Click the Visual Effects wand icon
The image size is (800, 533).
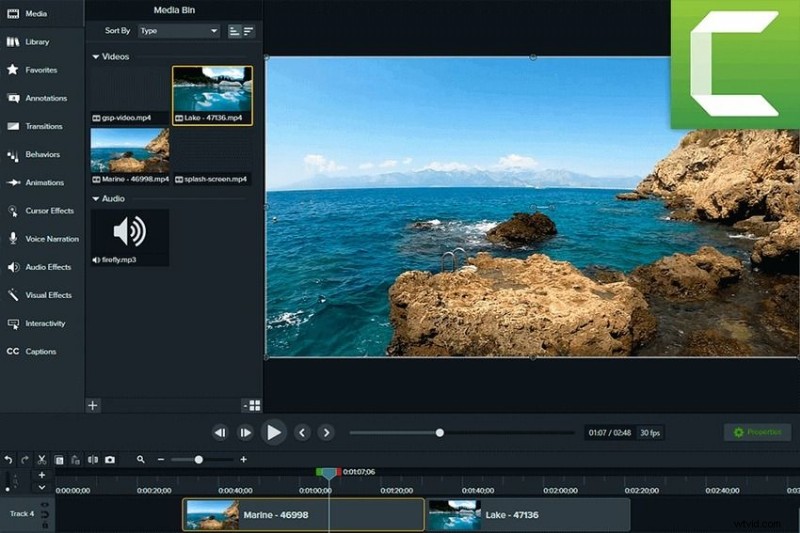click(13, 295)
